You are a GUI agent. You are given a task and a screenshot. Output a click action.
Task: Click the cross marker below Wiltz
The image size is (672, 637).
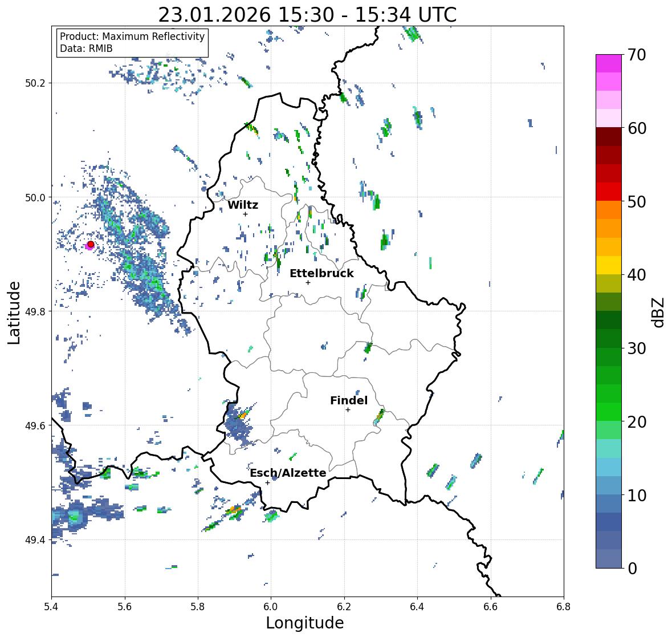(x=245, y=214)
